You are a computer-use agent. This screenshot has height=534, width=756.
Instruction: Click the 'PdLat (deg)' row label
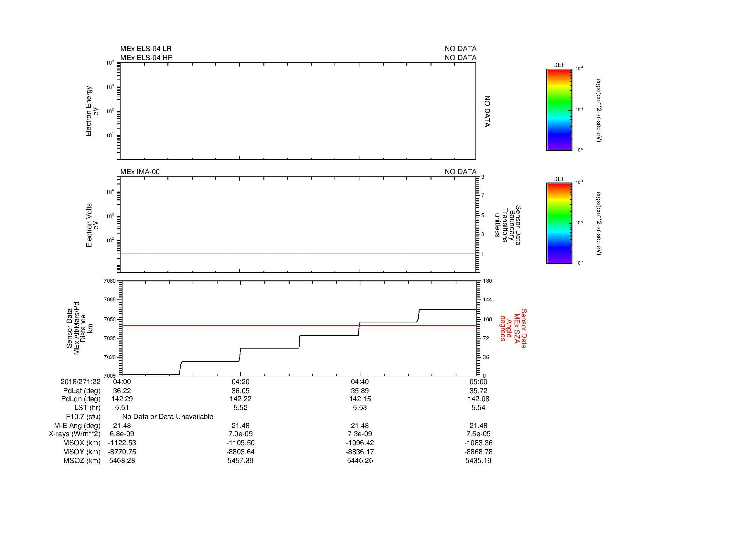(x=82, y=391)
